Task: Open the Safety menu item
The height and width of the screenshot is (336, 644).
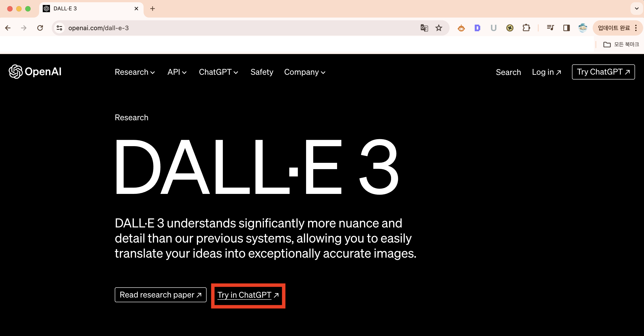Action: coord(262,72)
